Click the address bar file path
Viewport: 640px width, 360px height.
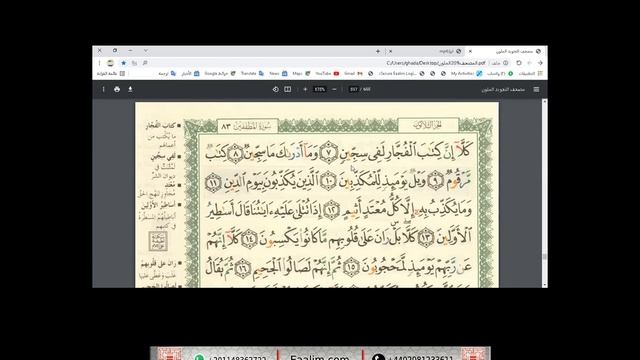click(436, 63)
